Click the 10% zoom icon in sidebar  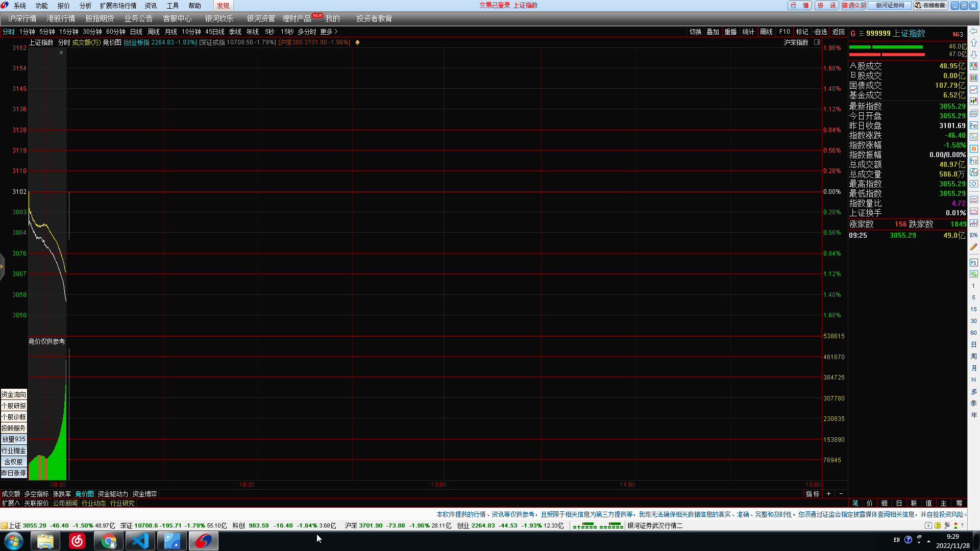coord(973,235)
